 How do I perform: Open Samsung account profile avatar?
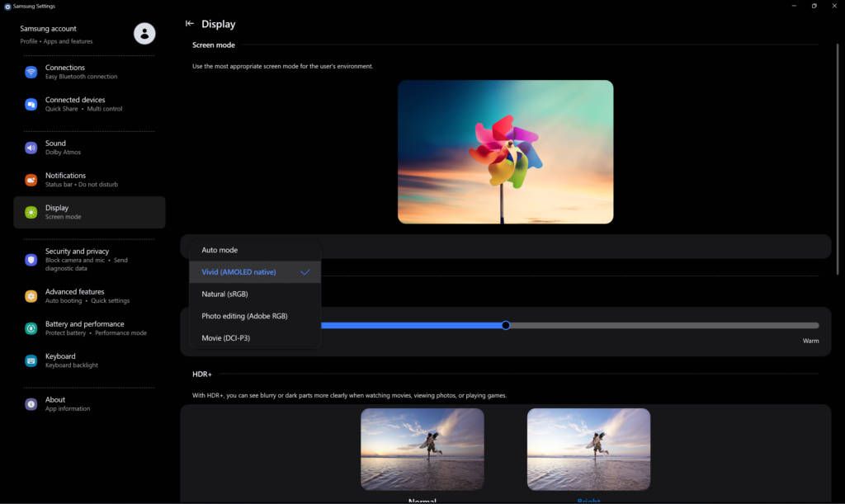144,33
